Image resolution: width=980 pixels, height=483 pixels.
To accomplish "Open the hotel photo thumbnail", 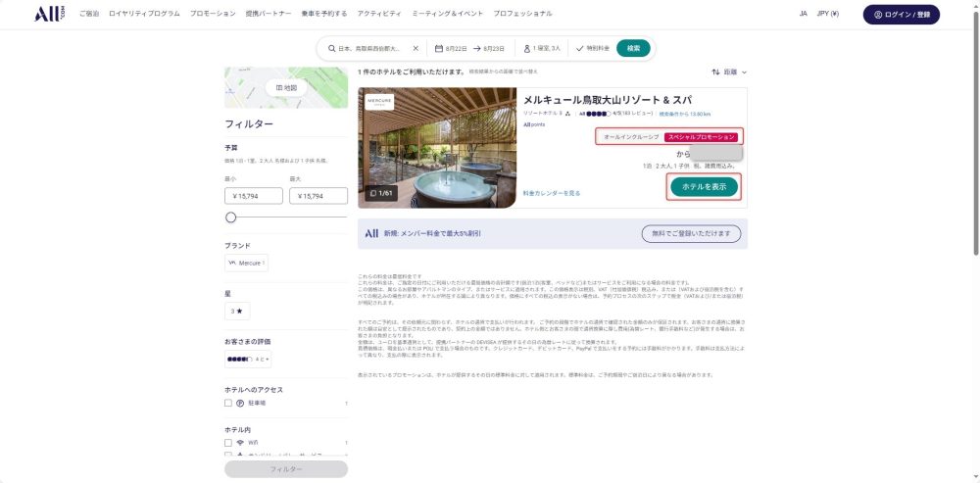I will [x=437, y=148].
